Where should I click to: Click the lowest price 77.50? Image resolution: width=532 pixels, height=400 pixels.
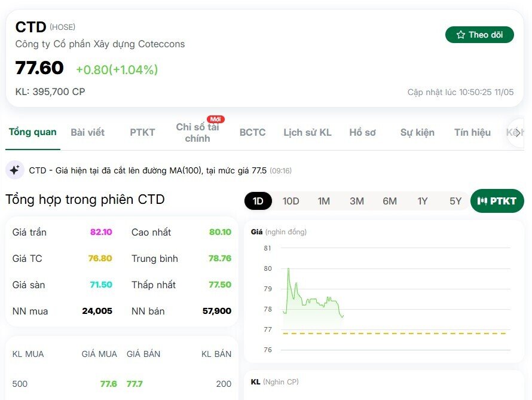coord(220,285)
